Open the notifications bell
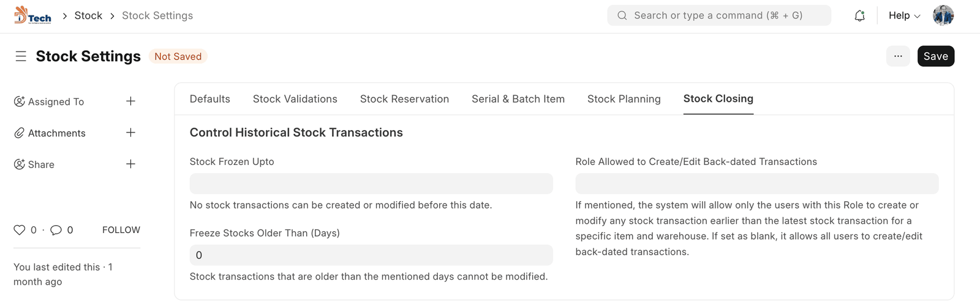This screenshot has height=303, width=980. [859, 16]
